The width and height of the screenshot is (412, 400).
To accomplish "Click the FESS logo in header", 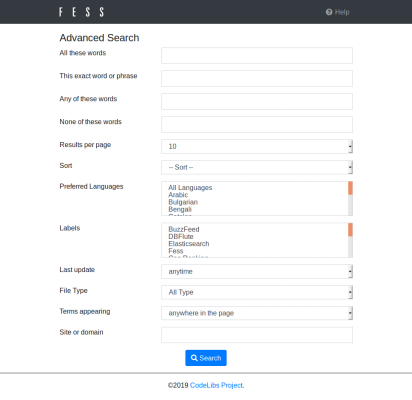I will tap(81, 12).
